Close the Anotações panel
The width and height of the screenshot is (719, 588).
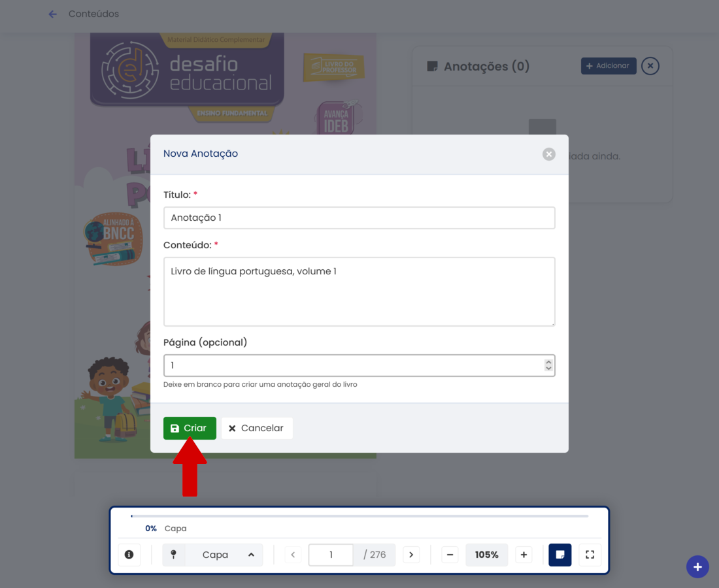[x=650, y=66]
